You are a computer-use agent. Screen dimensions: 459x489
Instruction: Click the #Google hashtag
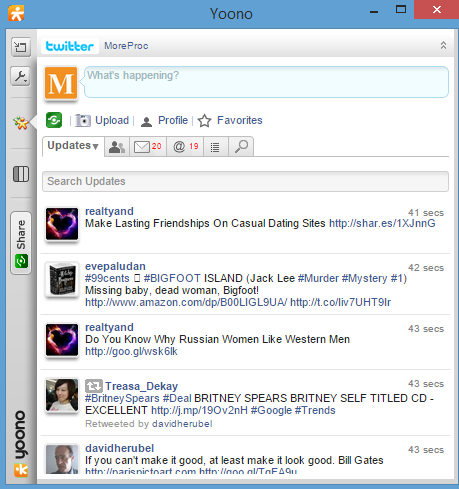click(x=271, y=410)
